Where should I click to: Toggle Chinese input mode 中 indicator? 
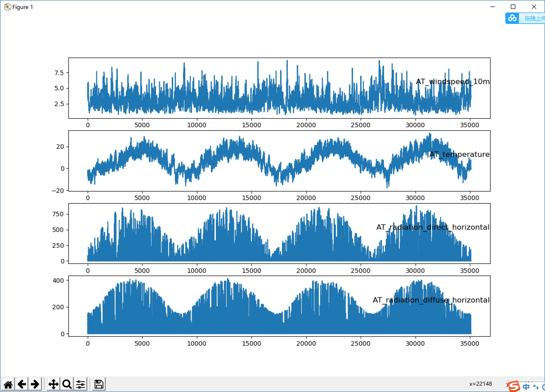click(x=526, y=387)
